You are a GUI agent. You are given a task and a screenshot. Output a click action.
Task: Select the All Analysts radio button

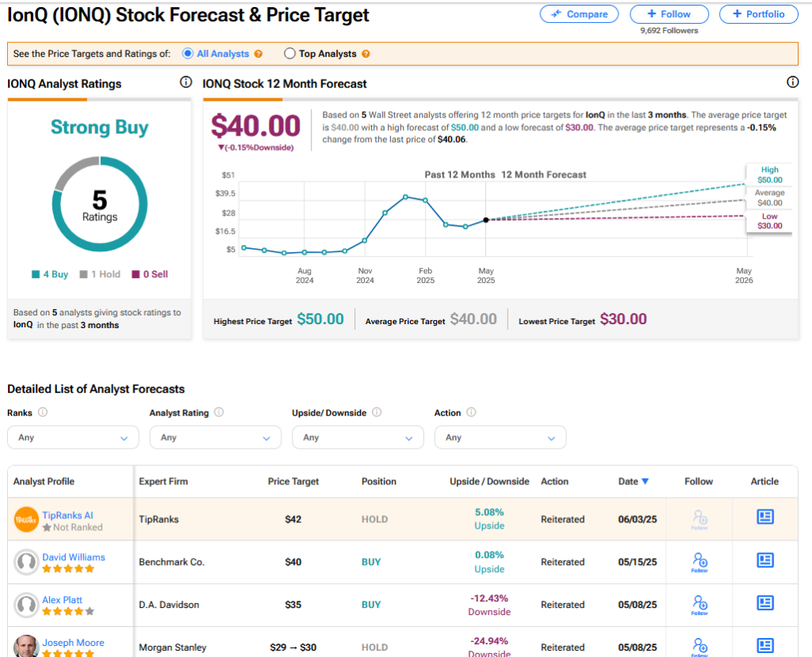click(188, 54)
